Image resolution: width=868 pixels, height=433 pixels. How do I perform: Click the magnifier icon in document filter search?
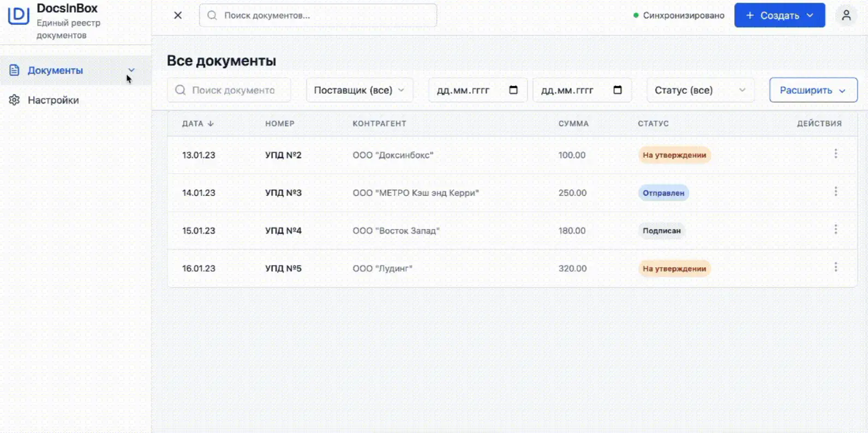[x=180, y=90]
